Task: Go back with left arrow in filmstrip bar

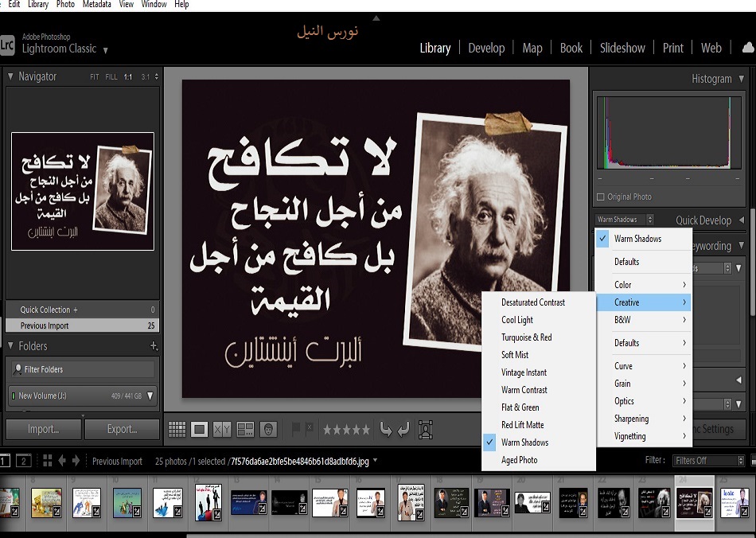Action: [62, 461]
